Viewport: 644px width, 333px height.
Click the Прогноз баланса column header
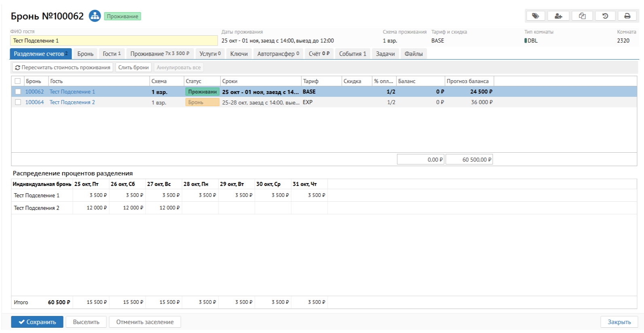[468, 81]
